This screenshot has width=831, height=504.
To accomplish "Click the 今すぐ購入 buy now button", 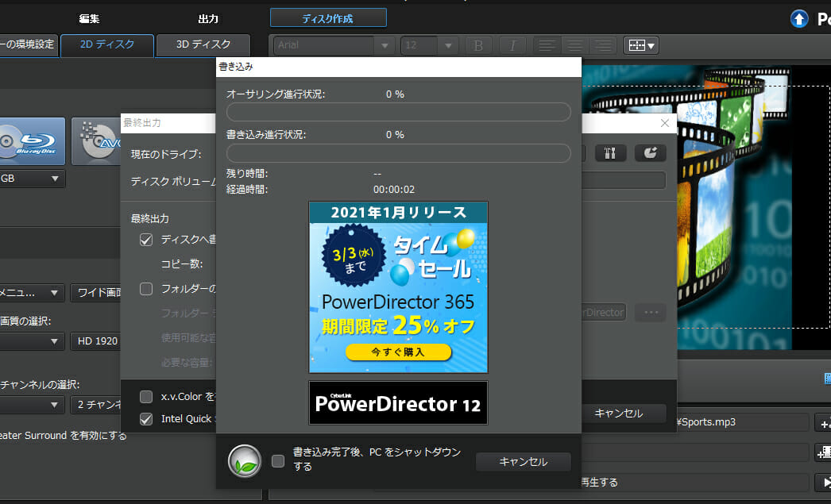I will [x=398, y=352].
